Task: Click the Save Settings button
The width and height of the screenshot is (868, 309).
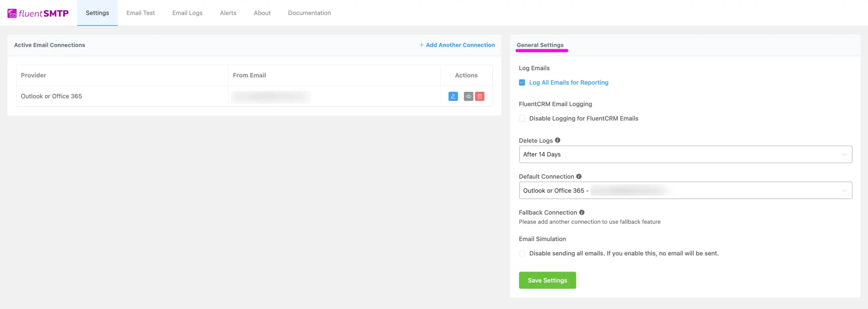Action: pyautogui.click(x=547, y=280)
